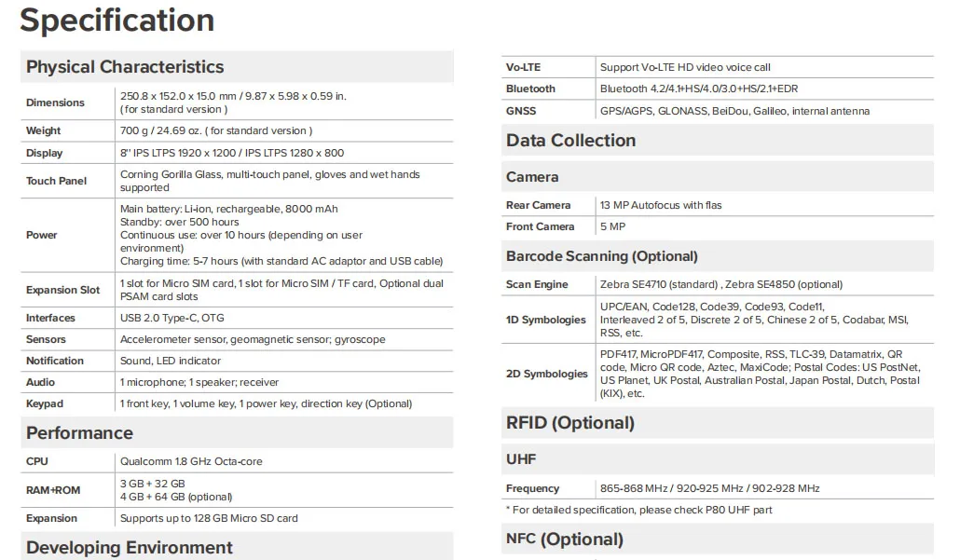The image size is (960, 560).
Task: Select the 3 GB + 32 GB memory line
Action: click(x=153, y=484)
